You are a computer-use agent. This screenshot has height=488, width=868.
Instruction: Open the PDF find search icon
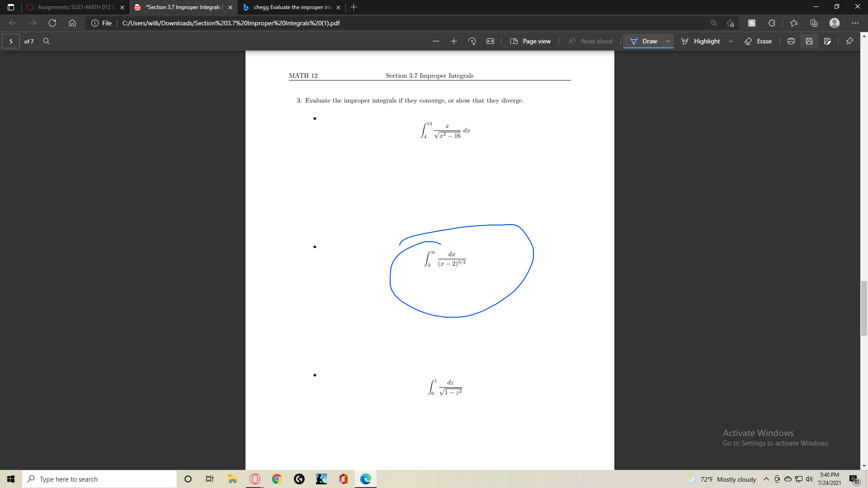click(47, 41)
